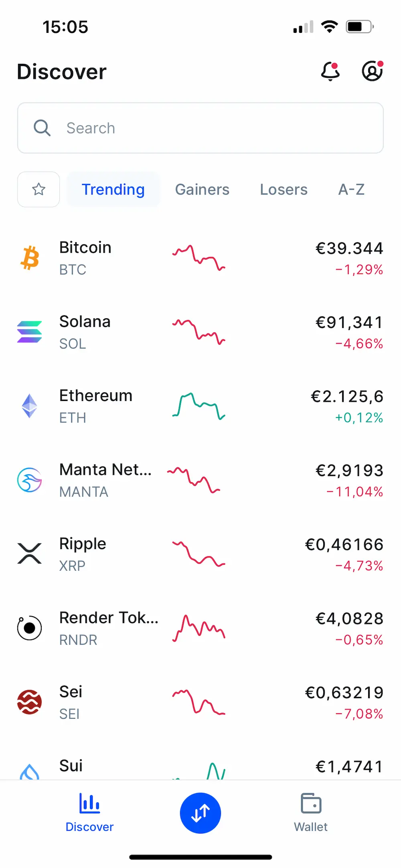Show the Losers tab
The image size is (401, 868).
click(284, 189)
